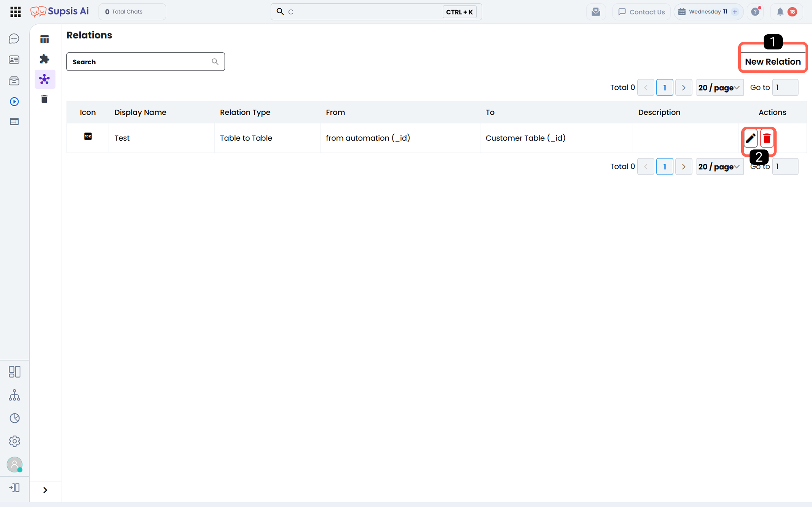Open the chat conversations sidebar icon
Viewport: 812px width, 507px height.
click(14, 39)
